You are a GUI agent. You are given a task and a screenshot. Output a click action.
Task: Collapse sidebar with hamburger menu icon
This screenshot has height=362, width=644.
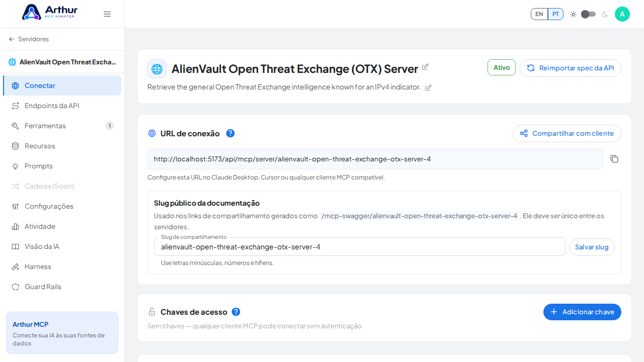107,14
